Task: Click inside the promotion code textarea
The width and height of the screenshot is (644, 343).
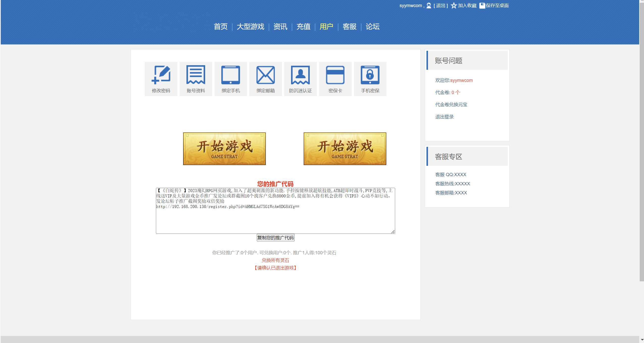Action: [275, 220]
